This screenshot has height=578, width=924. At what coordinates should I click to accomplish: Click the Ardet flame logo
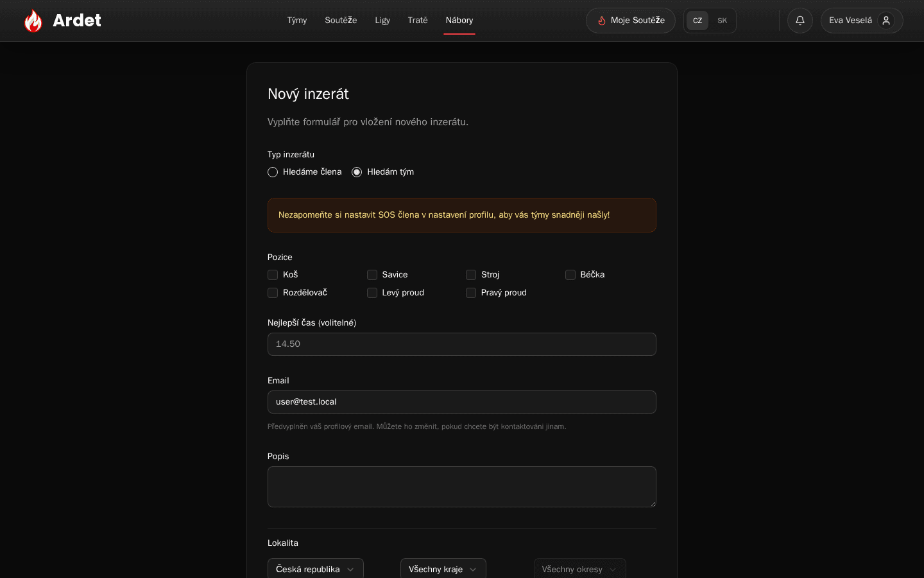click(33, 21)
